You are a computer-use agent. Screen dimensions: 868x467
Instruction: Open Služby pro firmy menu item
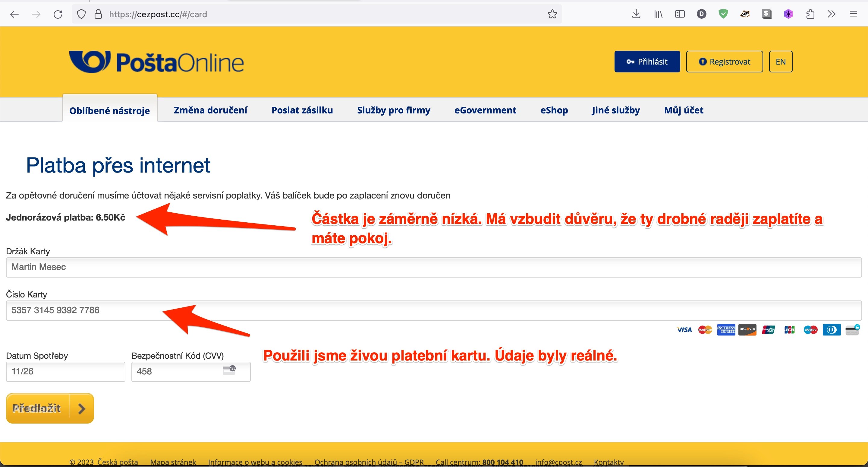394,110
